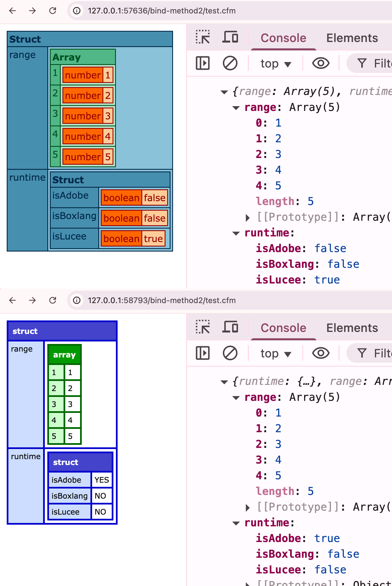Open site info icon in bottom address bar
This screenshot has width=392, height=586.
click(77, 300)
